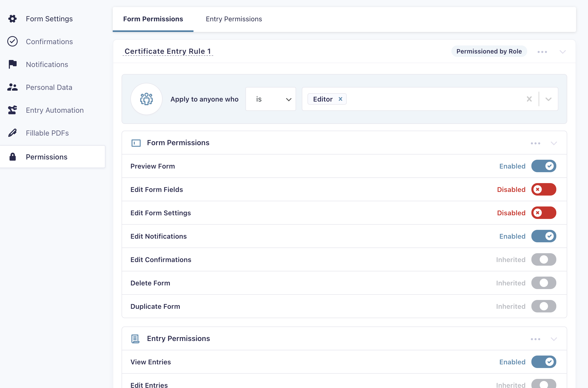Open the 'is' condition dropdown
Viewport: 588px width, 388px height.
[x=271, y=99]
